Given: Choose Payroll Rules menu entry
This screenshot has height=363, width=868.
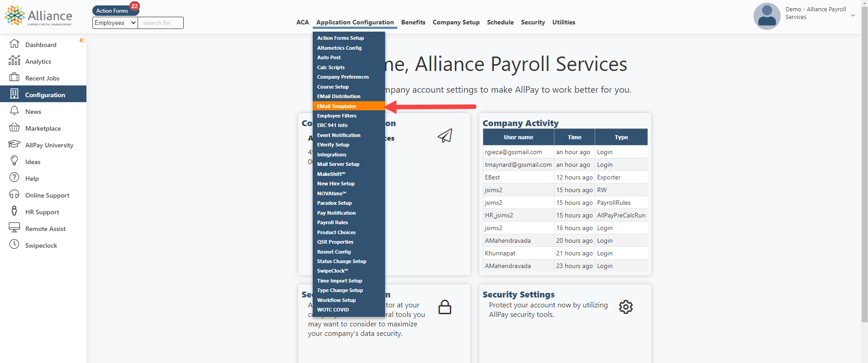Looking at the screenshot, I should tap(348, 222).
